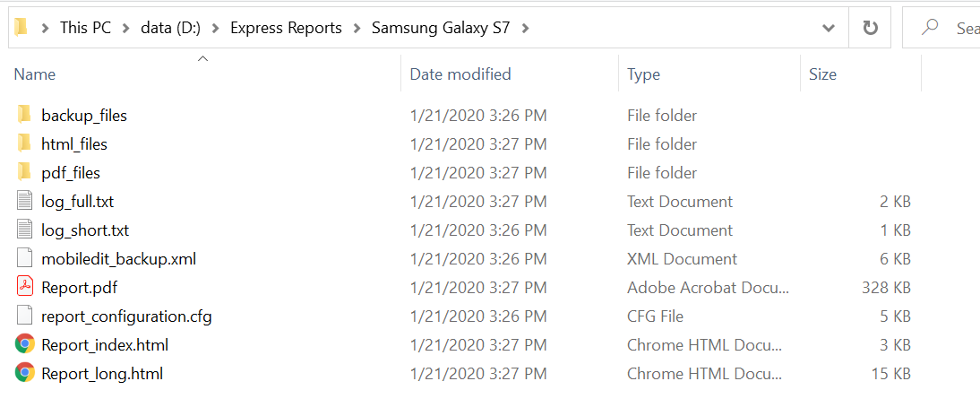Select the report_configuration.cfg file name
This screenshot has width=980, height=416.
click(x=126, y=316)
